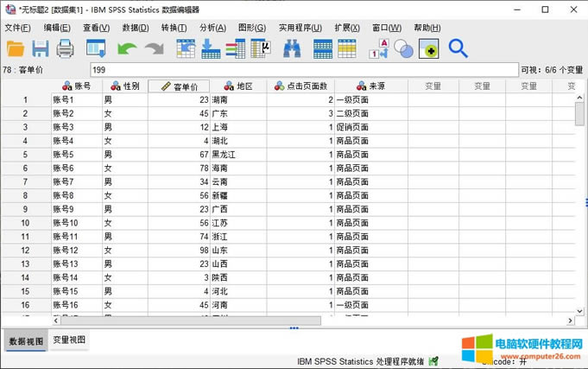The height and width of the screenshot is (369, 588).
Task: Click the Print icon in the toolbar
Action: tap(66, 49)
